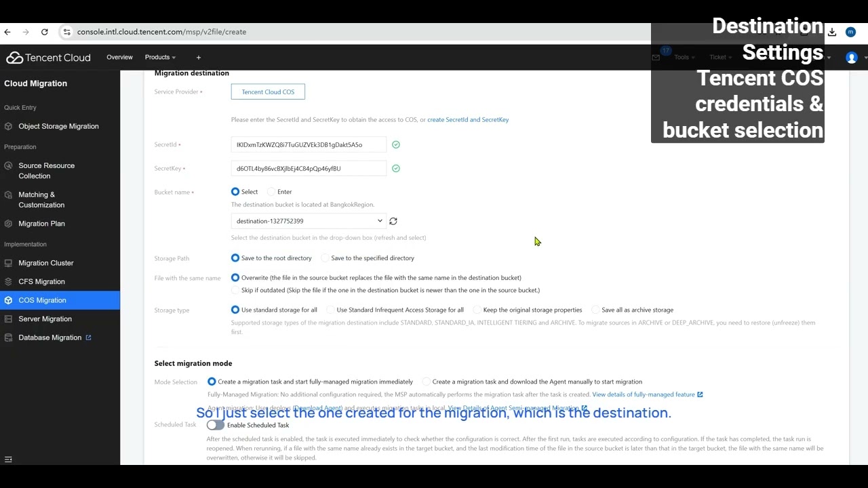
Task: Click the CFS Migration icon
Action: 8,281
